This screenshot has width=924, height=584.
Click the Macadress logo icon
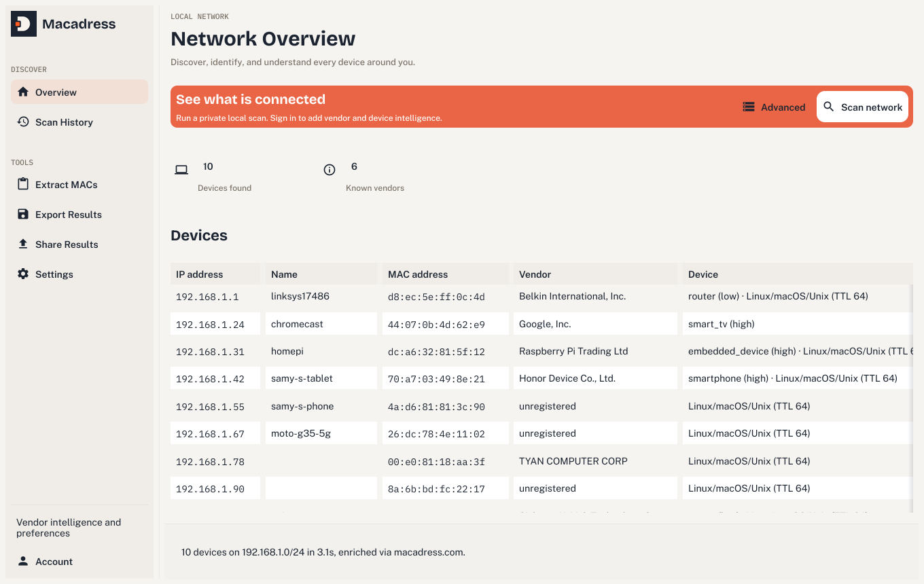[24, 24]
